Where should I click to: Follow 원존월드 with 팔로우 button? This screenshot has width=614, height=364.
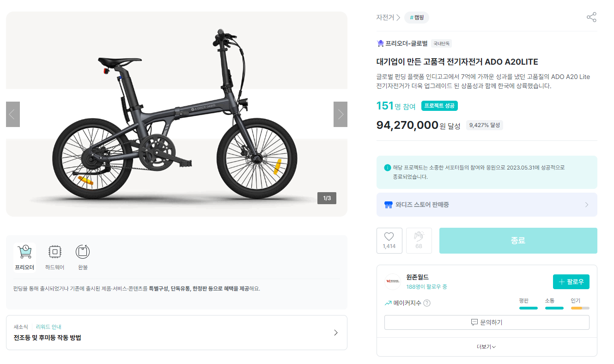click(571, 282)
